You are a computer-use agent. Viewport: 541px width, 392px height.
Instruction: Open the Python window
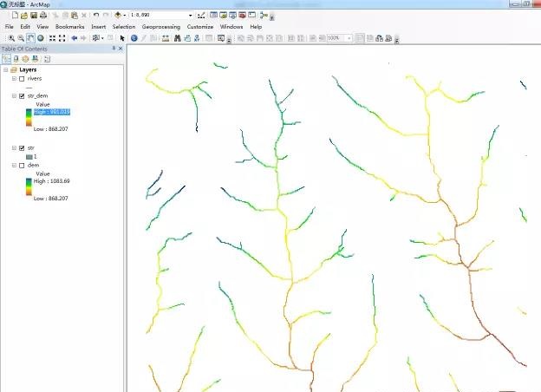[x=252, y=16]
